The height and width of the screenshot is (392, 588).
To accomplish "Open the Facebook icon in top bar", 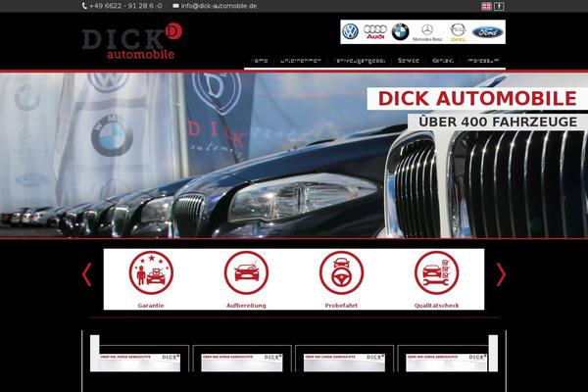I will [499, 6].
